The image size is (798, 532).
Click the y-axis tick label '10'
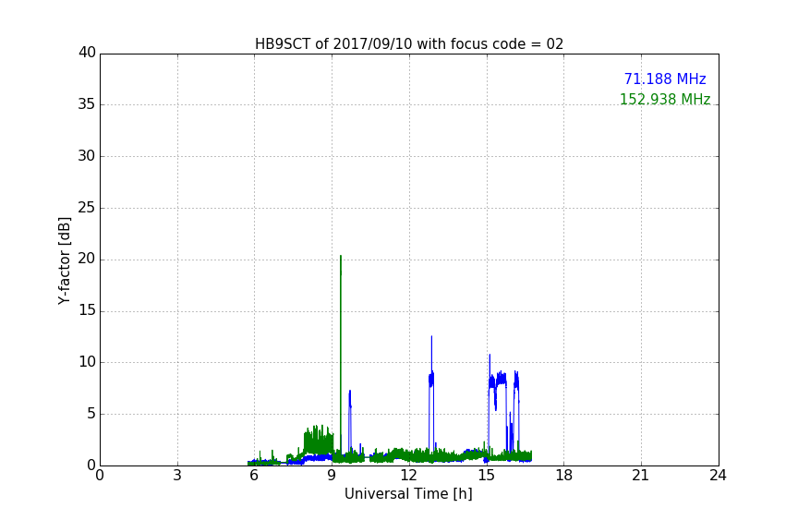[x=87, y=362]
